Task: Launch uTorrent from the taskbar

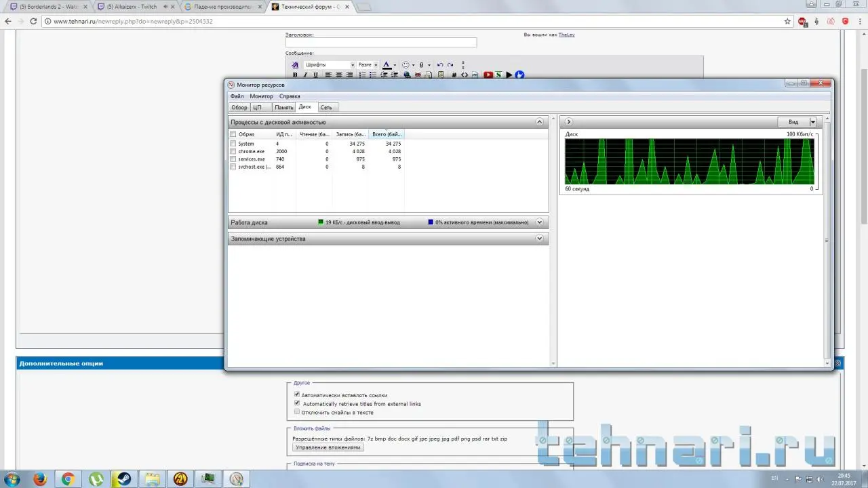Action: [96, 479]
